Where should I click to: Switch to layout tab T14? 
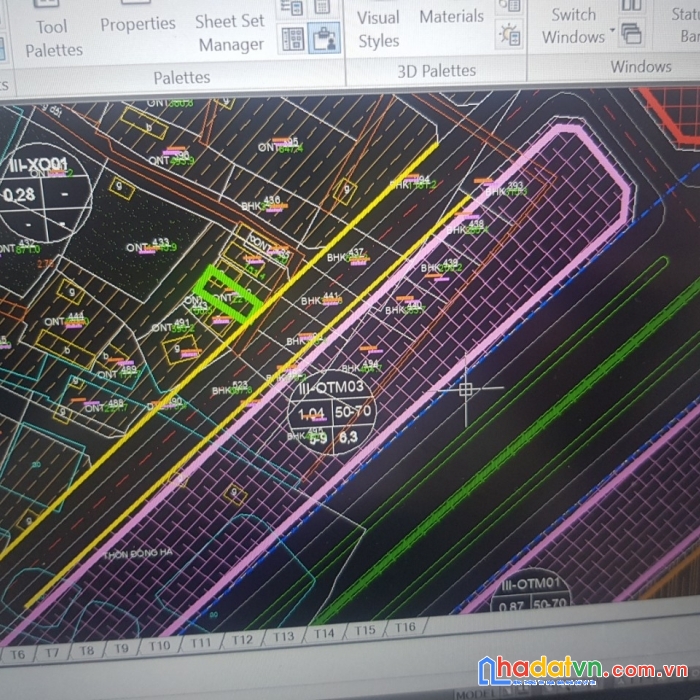click(x=324, y=633)
